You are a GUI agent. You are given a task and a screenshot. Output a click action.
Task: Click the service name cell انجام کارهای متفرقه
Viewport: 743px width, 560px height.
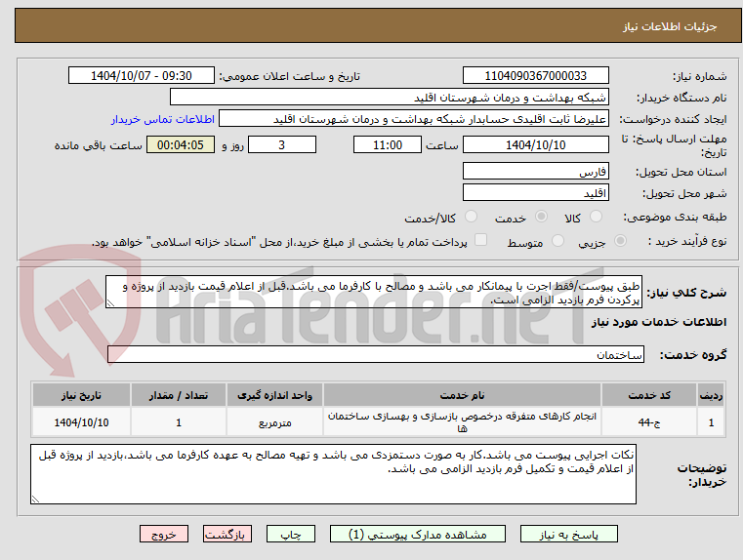click(462, 421)
